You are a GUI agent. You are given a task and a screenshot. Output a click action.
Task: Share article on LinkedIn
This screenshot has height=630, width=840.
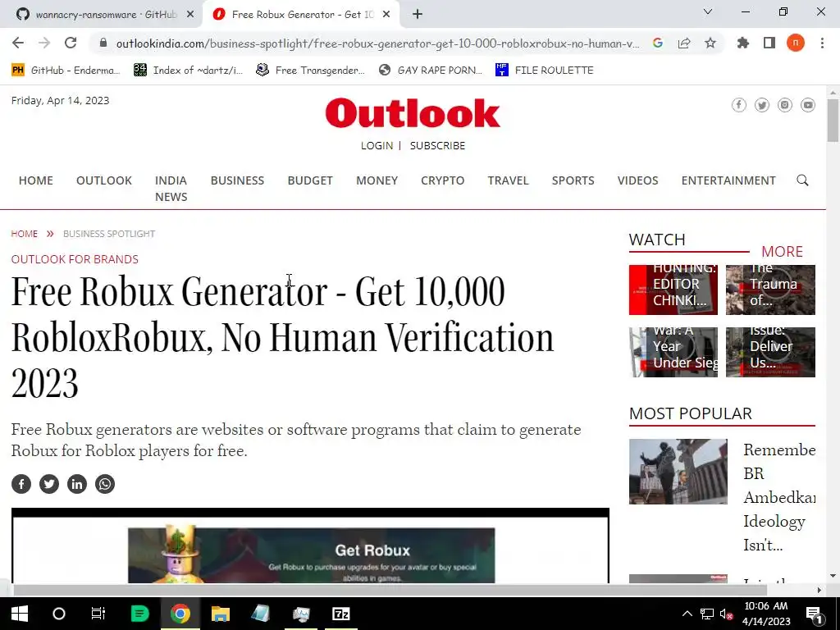[77, 484]
